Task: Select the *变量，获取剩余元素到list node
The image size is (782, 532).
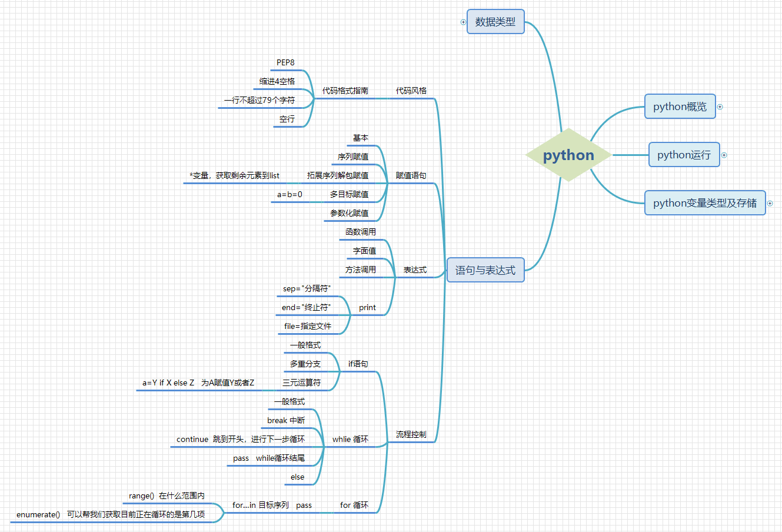Action: pos(234,175)
